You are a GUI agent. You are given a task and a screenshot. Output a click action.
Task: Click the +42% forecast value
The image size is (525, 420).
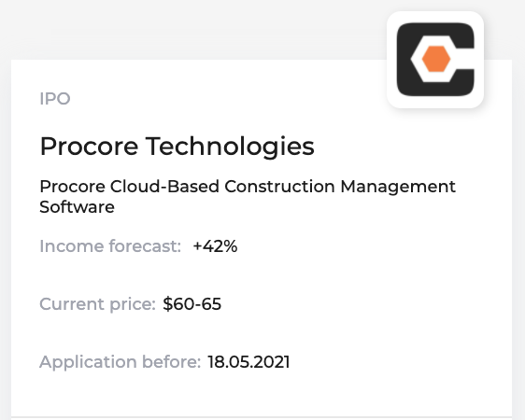(215, 246)
